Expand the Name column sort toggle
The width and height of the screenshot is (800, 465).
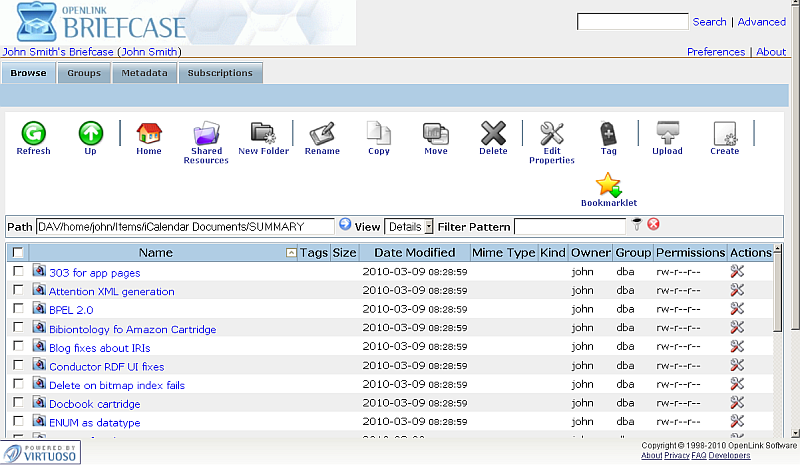(291, 253)
